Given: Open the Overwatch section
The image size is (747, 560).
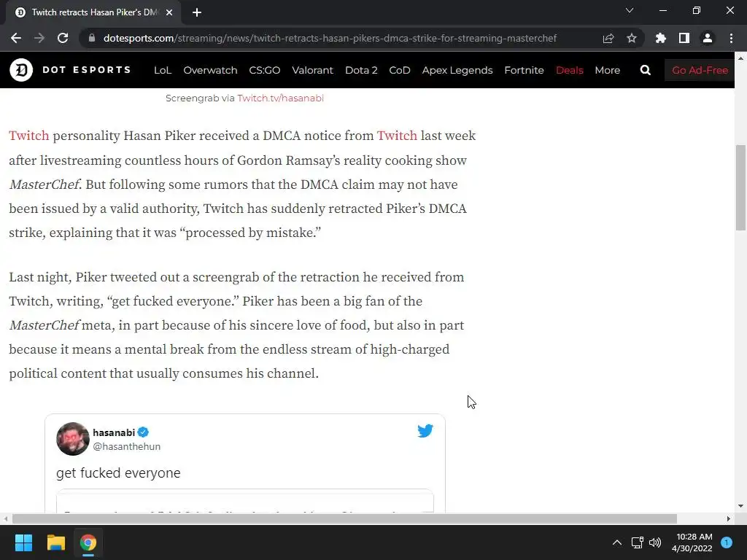Looking at the screenshot, I should pyautogui.click(x=210, y=70).
